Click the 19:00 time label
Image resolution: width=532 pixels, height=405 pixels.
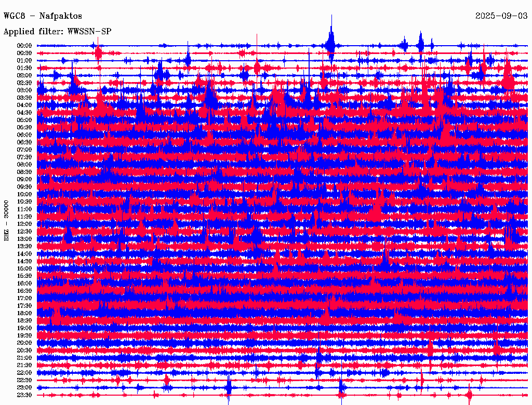(24, 328)
